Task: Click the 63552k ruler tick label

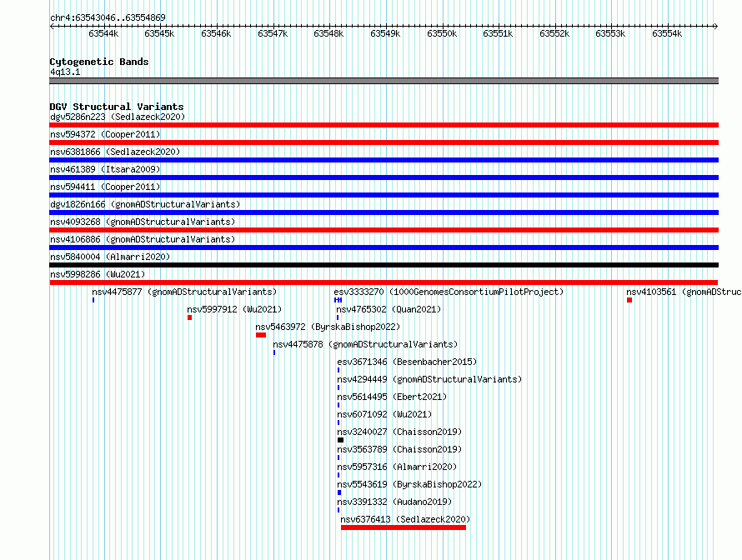Action: click(x=554, y=33)
